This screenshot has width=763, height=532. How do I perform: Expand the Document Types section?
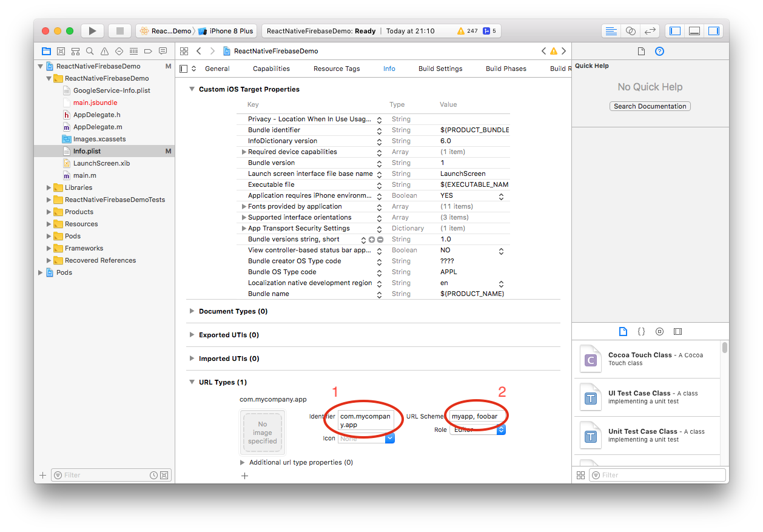point(192,311)
